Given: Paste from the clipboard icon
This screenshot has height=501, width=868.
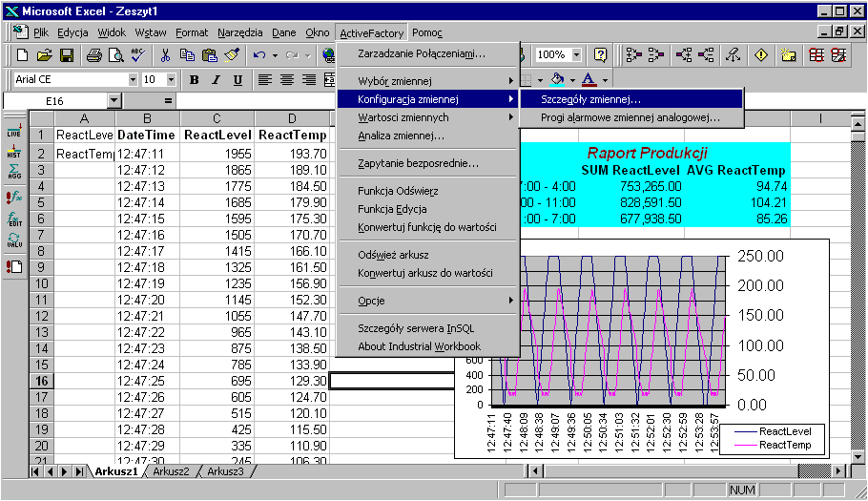Looking at the screenshot, I should (x=209, y=54).
